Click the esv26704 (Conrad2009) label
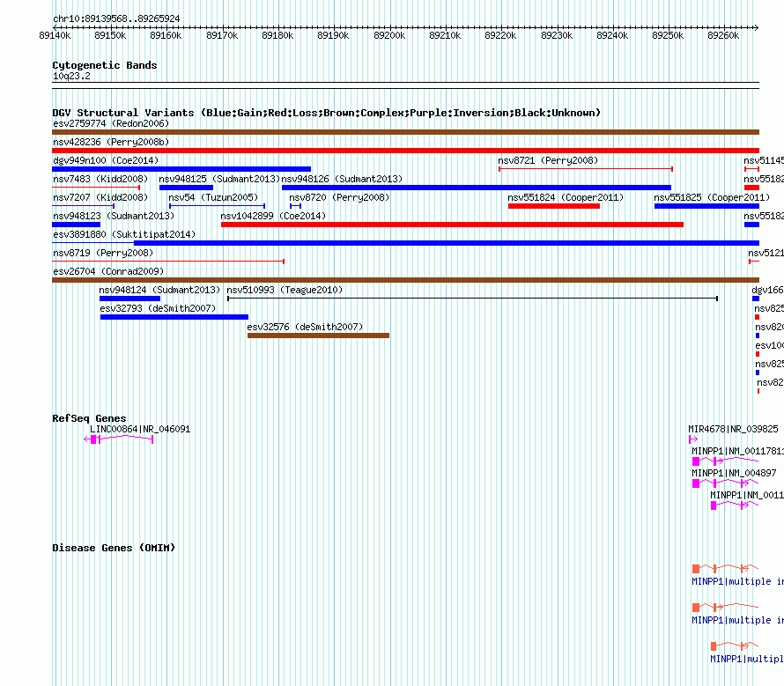 108,271
